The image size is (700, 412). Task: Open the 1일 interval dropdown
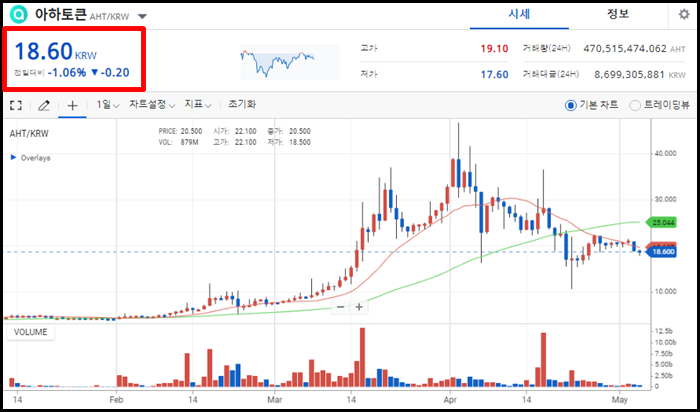(x=108, y=105)
